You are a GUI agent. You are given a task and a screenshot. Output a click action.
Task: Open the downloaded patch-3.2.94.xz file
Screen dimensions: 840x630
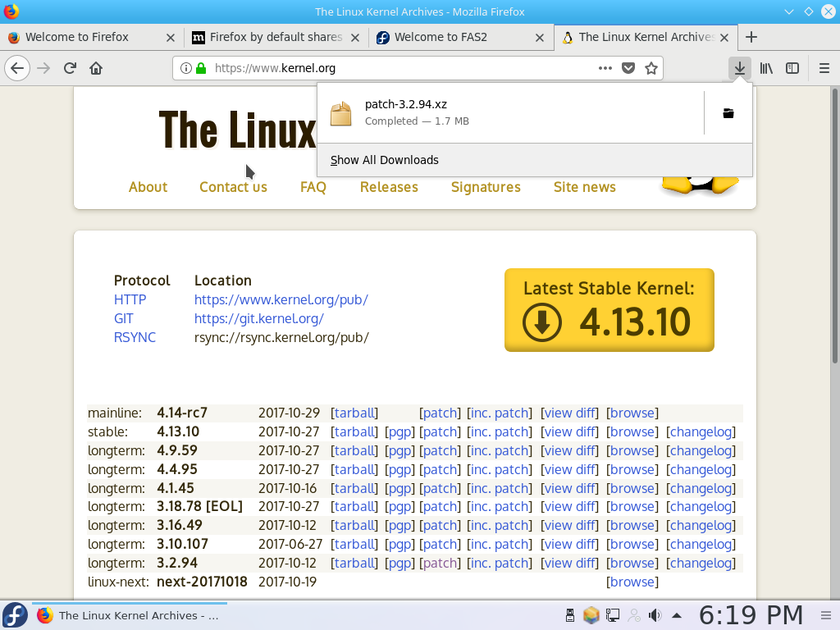coord(509,112)
